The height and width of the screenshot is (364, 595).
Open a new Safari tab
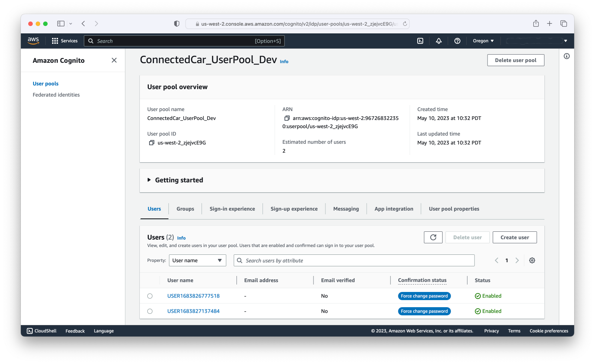click(550, 23)
